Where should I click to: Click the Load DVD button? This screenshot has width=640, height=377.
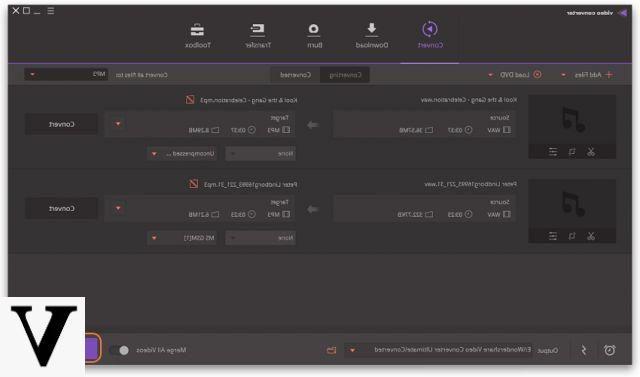520,75
